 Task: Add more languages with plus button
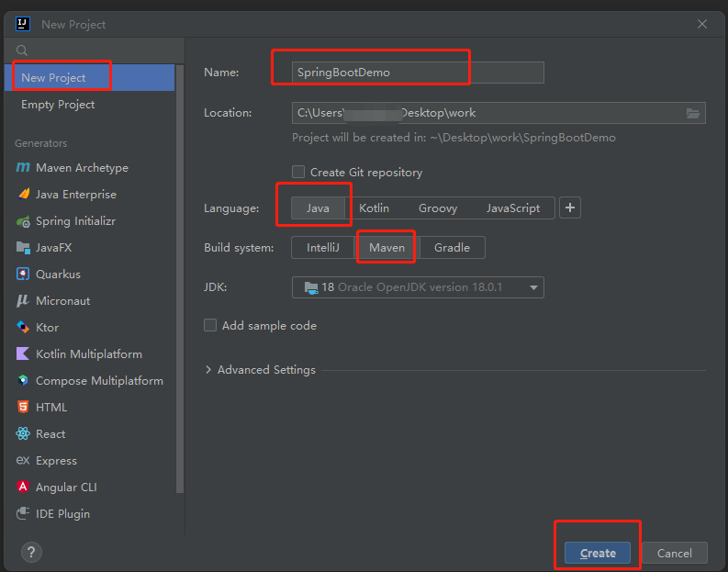coord(570,208)
